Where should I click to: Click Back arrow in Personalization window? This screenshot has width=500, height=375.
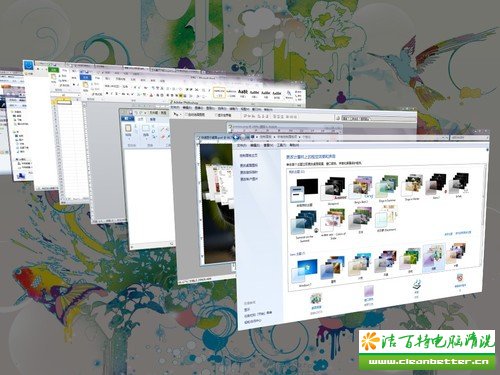coord(237,137)
